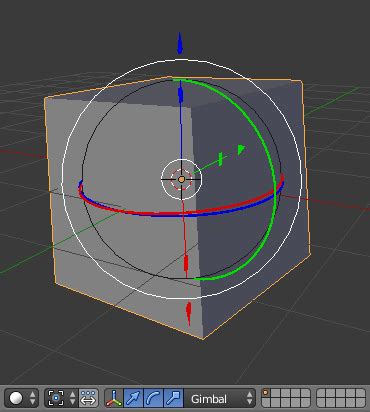Select layer 16 in second layer block

point(321,403)
